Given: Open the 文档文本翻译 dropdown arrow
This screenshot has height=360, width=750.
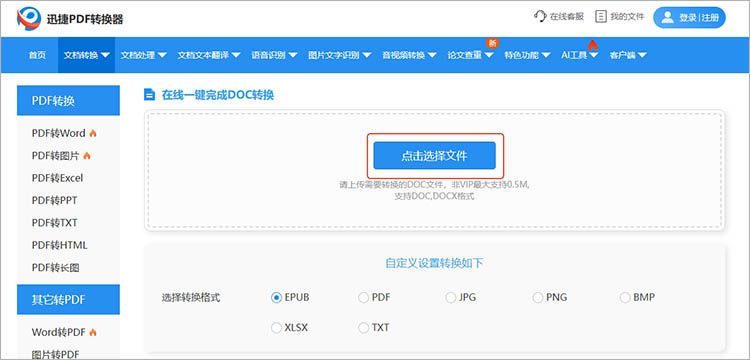Looking at the screenshot, I should [236, 55].
